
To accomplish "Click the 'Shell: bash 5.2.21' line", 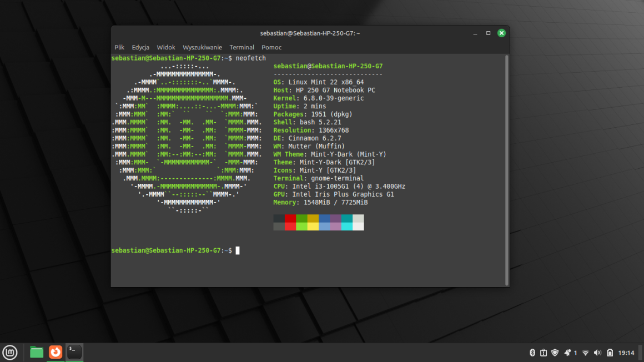I will pos(307,122).
